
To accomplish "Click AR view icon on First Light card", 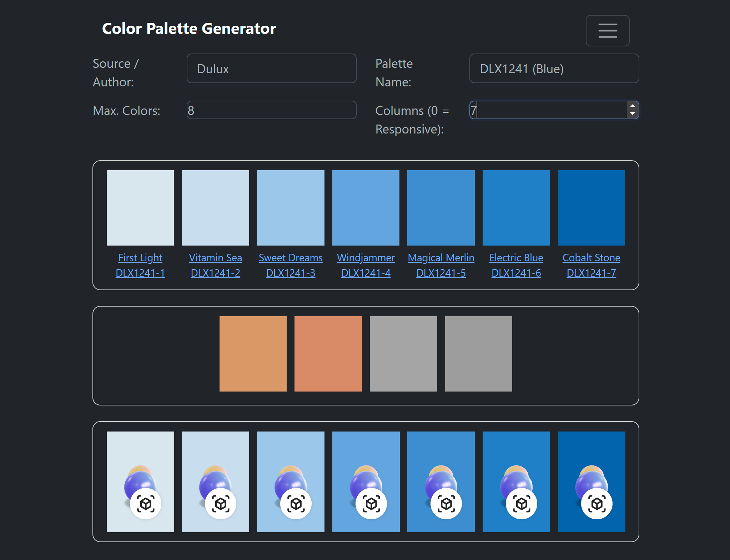I will tap(146, 504).
